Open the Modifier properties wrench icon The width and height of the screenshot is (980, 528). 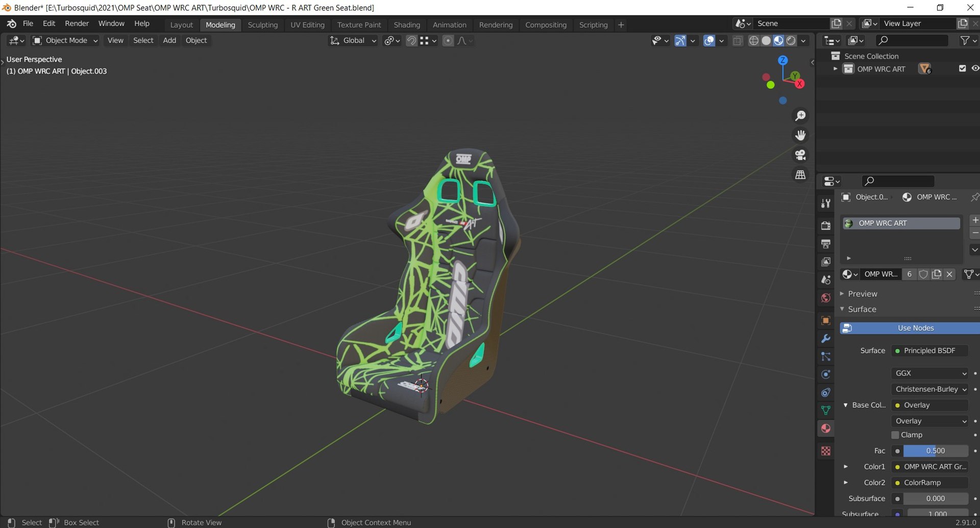[825, 339]
